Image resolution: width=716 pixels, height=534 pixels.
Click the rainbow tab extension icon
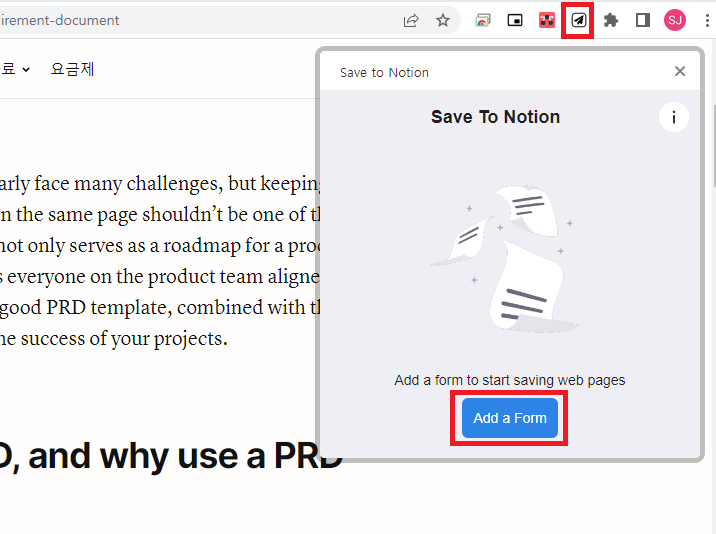tap(483, 20)
